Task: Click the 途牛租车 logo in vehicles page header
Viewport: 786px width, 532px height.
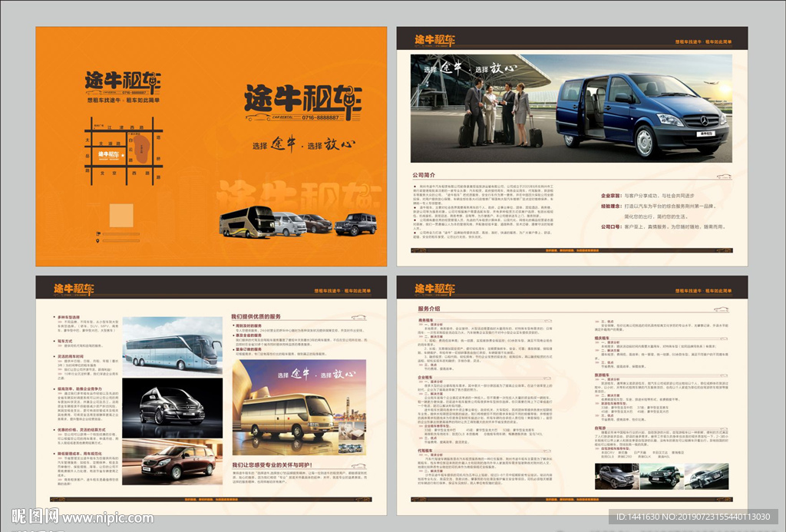Action: [74, 289]
